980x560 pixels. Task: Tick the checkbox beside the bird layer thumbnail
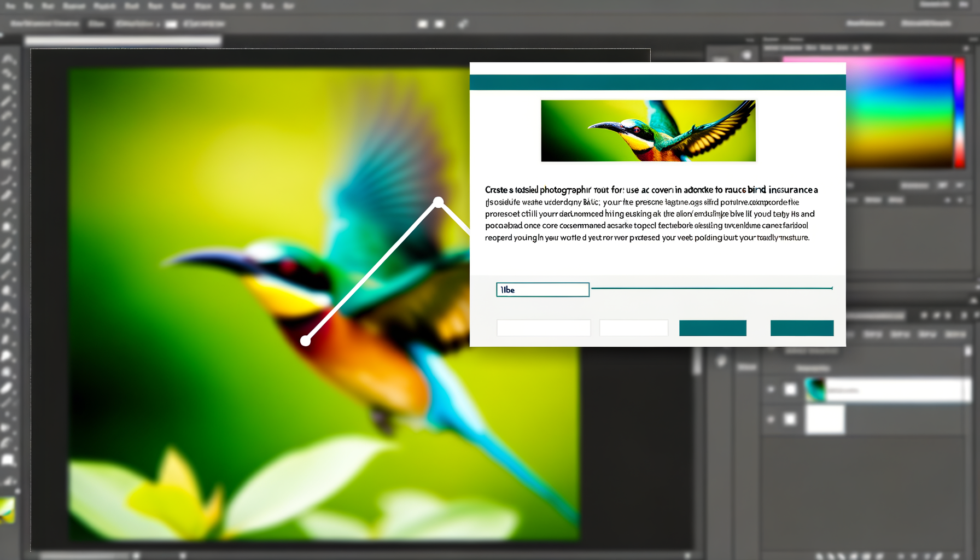click(x=790, y=389)
